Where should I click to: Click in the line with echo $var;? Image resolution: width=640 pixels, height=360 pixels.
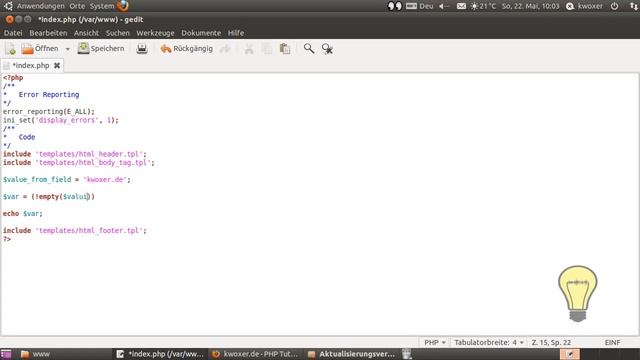click(22, 213)
